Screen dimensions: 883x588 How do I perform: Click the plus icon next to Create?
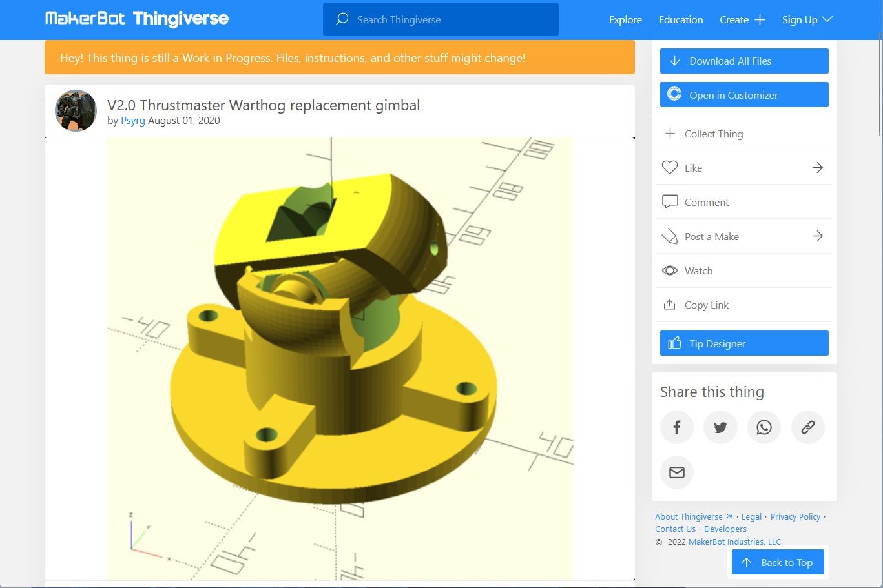point(760,20)
